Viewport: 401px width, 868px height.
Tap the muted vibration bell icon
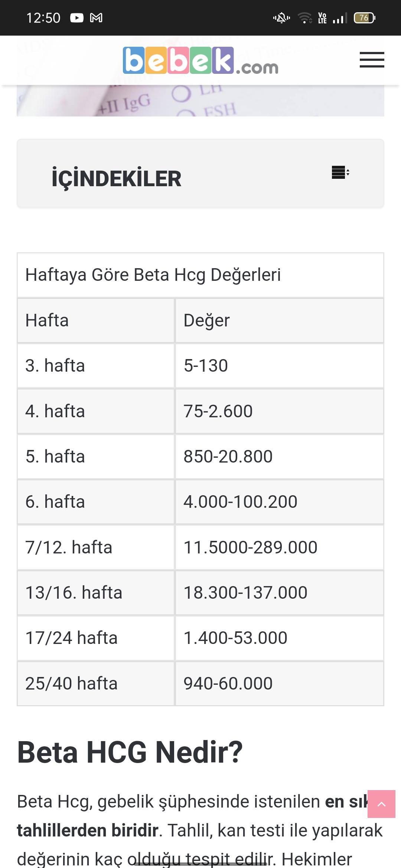pyautogui.click(x=281, y=18)
